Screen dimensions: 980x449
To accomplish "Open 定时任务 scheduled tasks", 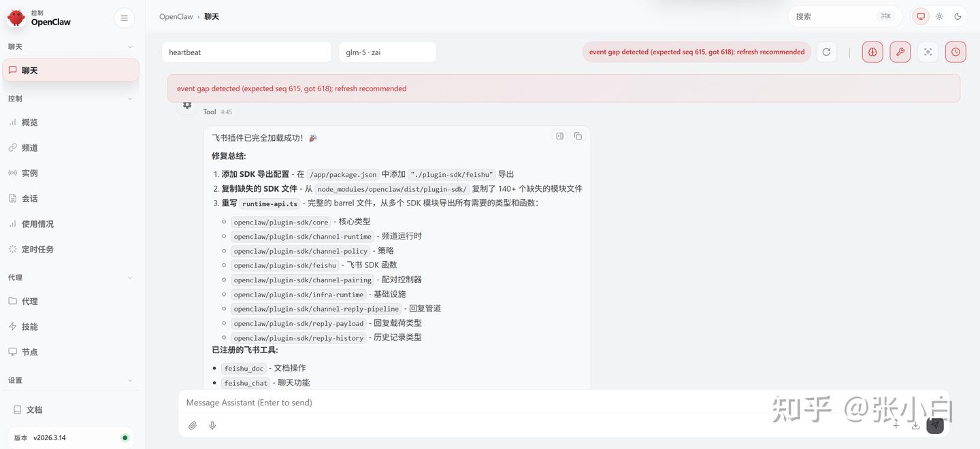I will (71, 249).
